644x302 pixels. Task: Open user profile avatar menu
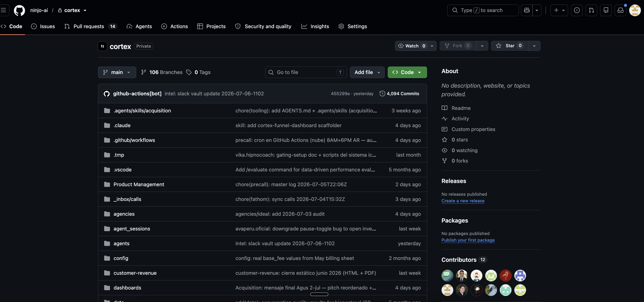(x=635, y=10)
